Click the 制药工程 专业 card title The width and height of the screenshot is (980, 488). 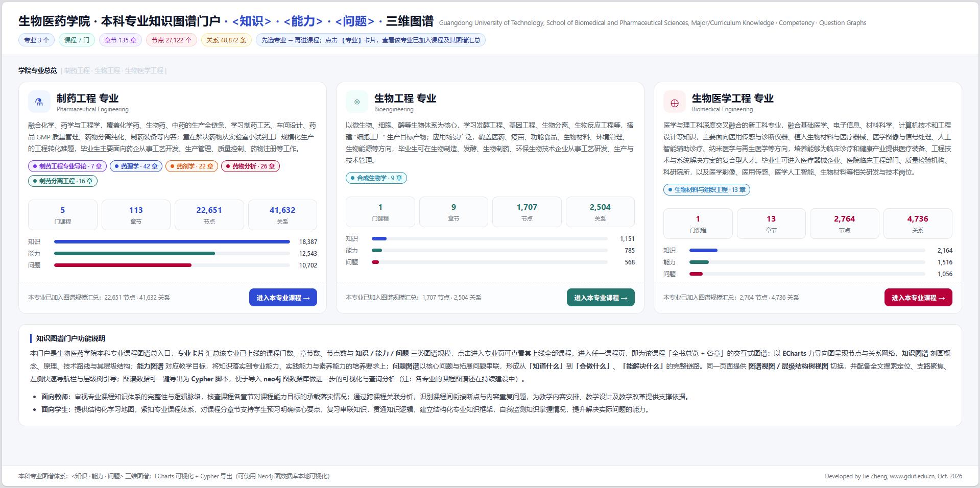(87, 98)
